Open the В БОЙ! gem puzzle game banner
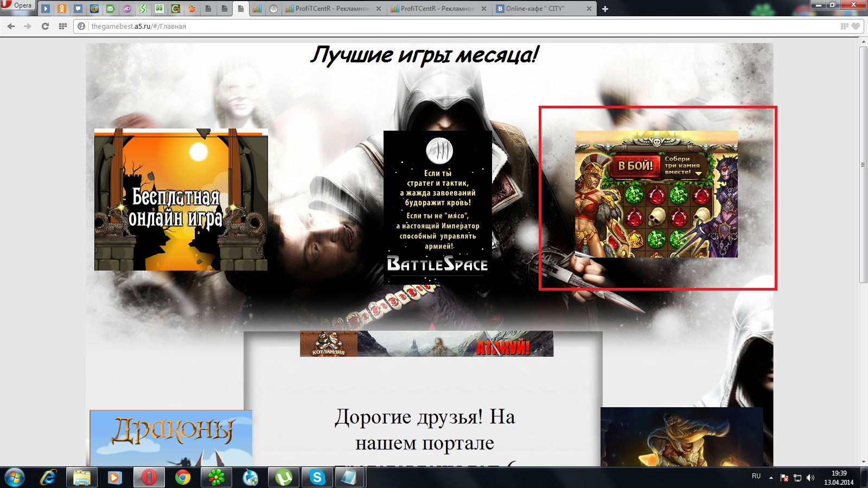The image size is (868, 488). pyautogui.click(x=656, y=194)
